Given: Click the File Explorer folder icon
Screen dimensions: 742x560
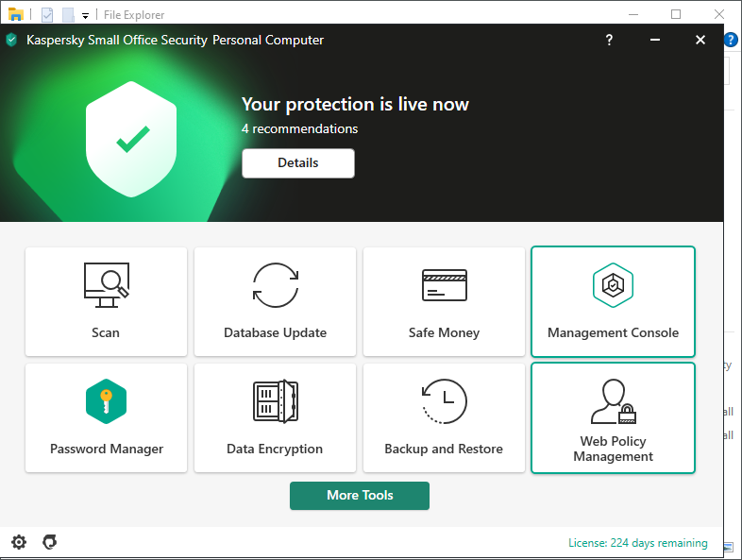Looking at the screenshot, I should point(16,14).
